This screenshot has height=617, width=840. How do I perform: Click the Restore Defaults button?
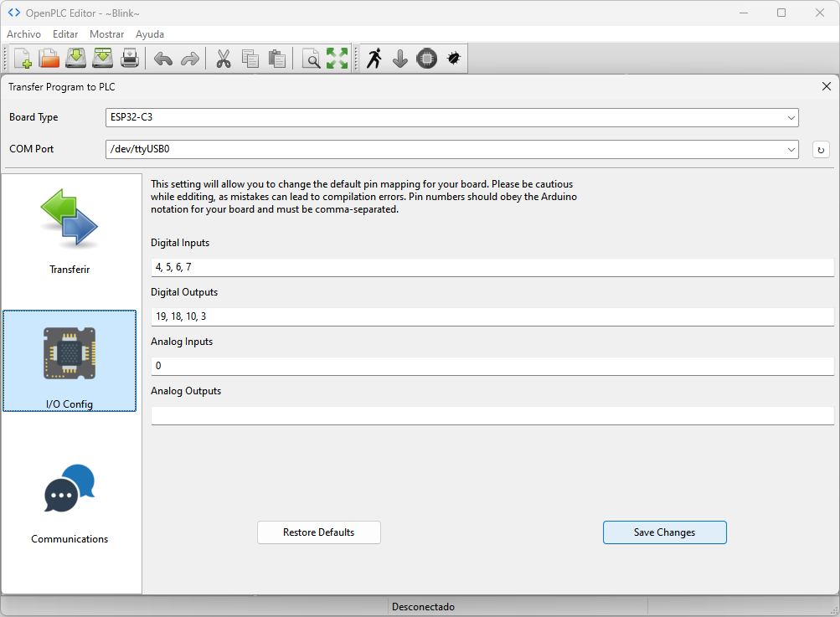pyautogui.click(x=319, y=532)
